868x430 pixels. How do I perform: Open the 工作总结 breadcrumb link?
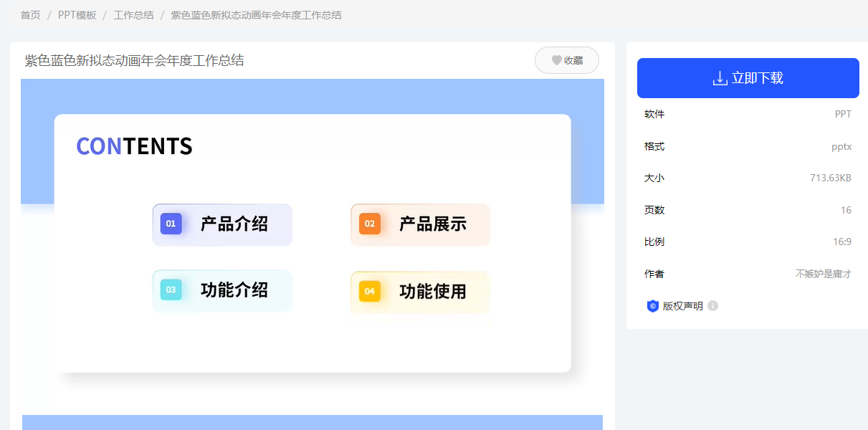(133, 15)
